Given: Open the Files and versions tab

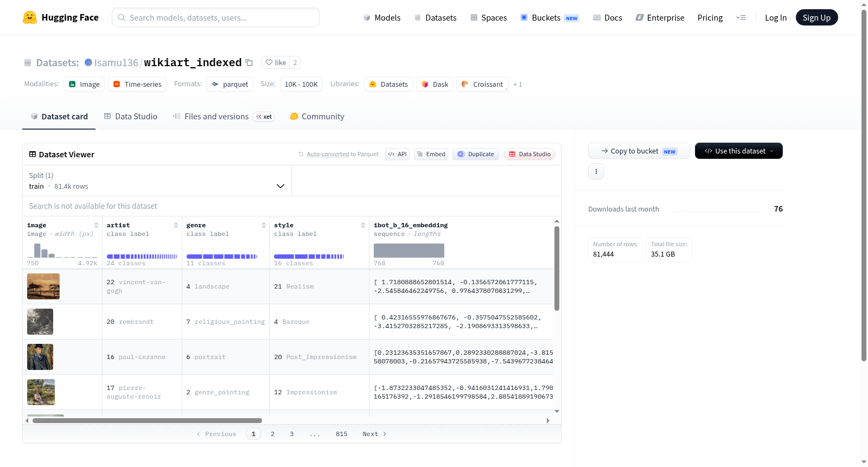Looking at the screenshot, I should pyautogui.click(x=223, y=117).
